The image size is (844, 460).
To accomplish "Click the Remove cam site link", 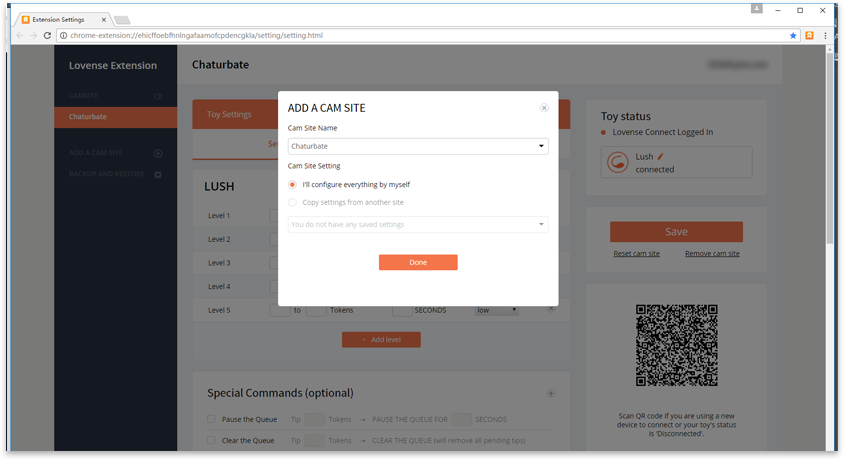I will click(712, 254).
